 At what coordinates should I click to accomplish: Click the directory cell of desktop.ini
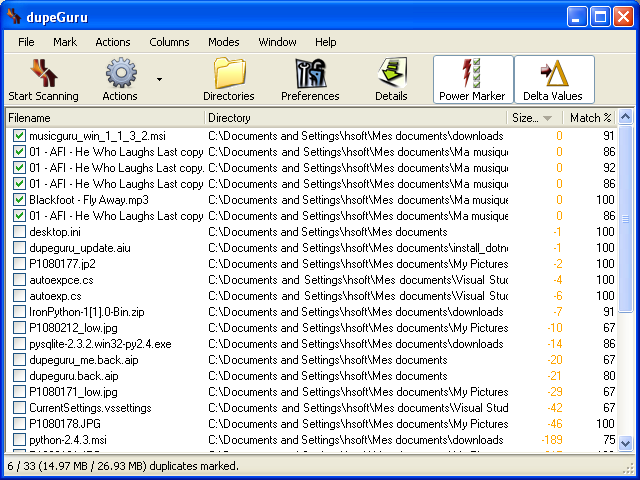coord(328,232)
